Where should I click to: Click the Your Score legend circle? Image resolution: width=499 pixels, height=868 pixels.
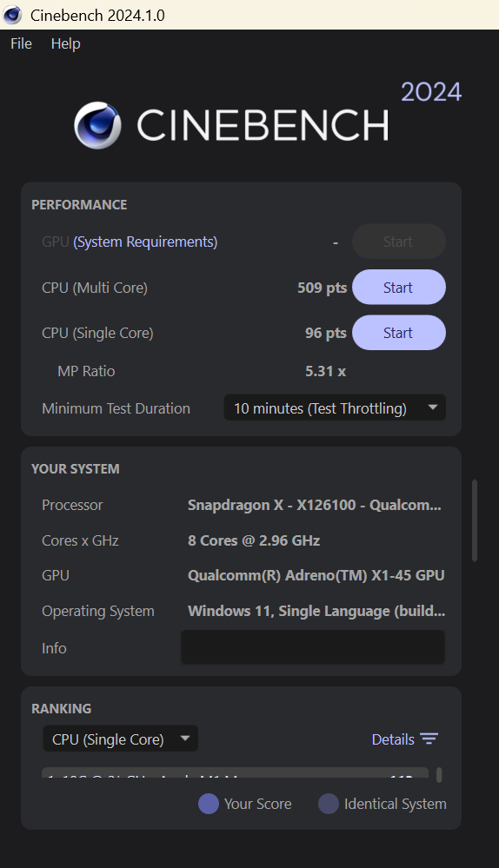point(209,804)
